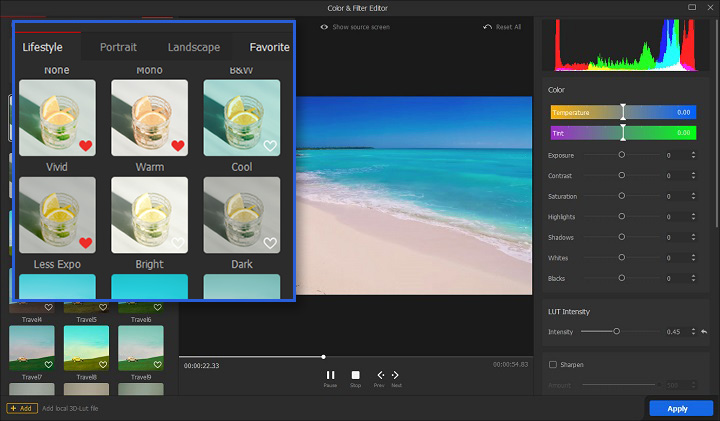Screen dimensions: 720x421
Task: Adjust Exposure value with the stepper arrows
Action: click(694, 155)
